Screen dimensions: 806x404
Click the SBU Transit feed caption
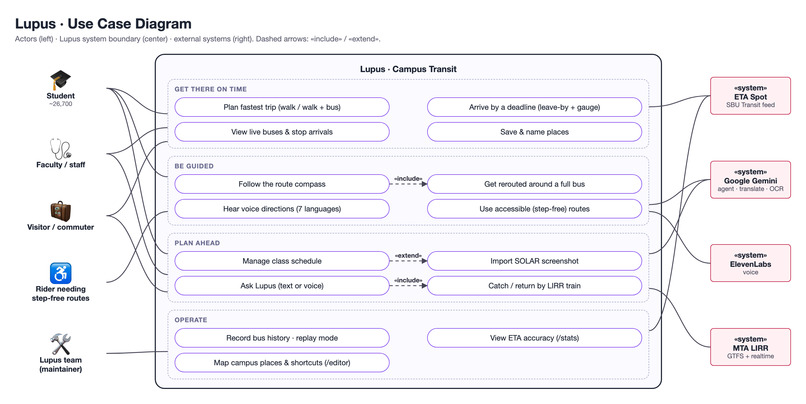tap(750, 105)
